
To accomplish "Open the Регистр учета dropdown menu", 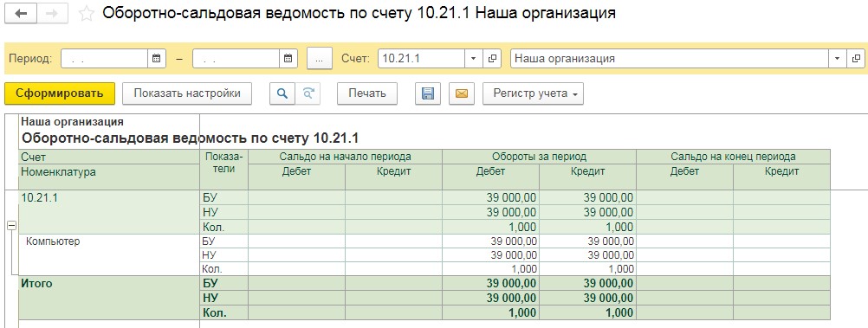I will [533, 93].
